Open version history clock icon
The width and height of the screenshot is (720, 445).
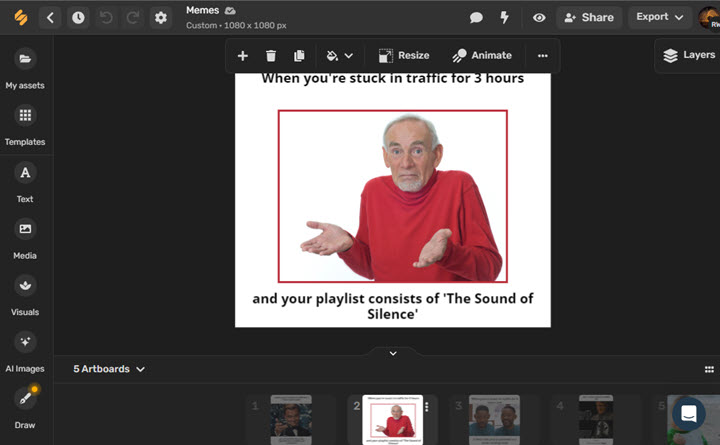coord(78,18)
